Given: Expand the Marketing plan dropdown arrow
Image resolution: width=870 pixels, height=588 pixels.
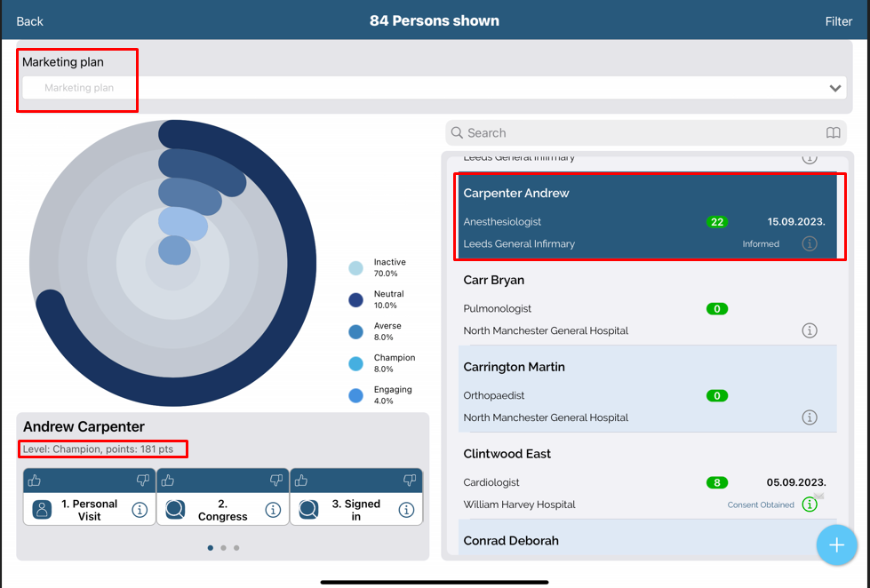Looking at the screenshot, I should click(834, 88).
